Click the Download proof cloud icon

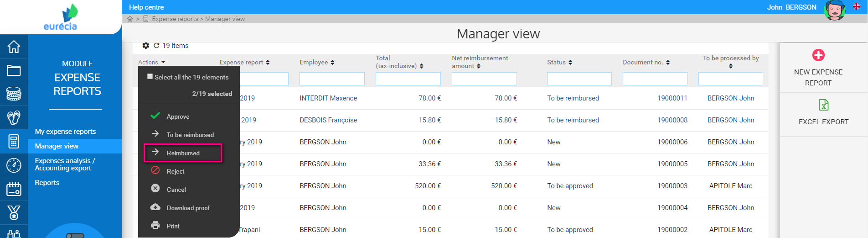tap(155, 207)
